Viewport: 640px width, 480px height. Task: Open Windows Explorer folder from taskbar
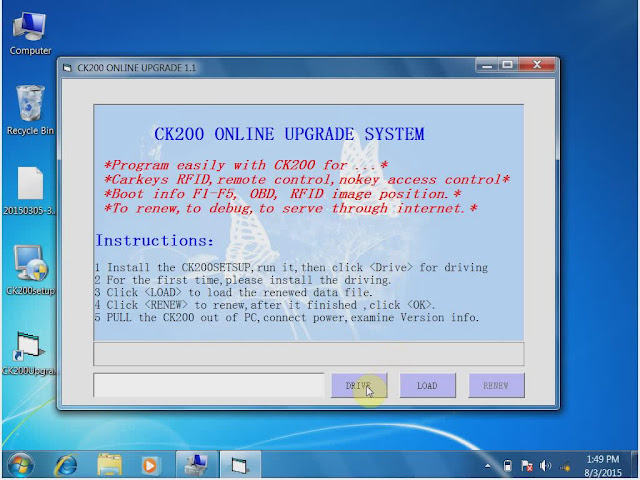109,465
